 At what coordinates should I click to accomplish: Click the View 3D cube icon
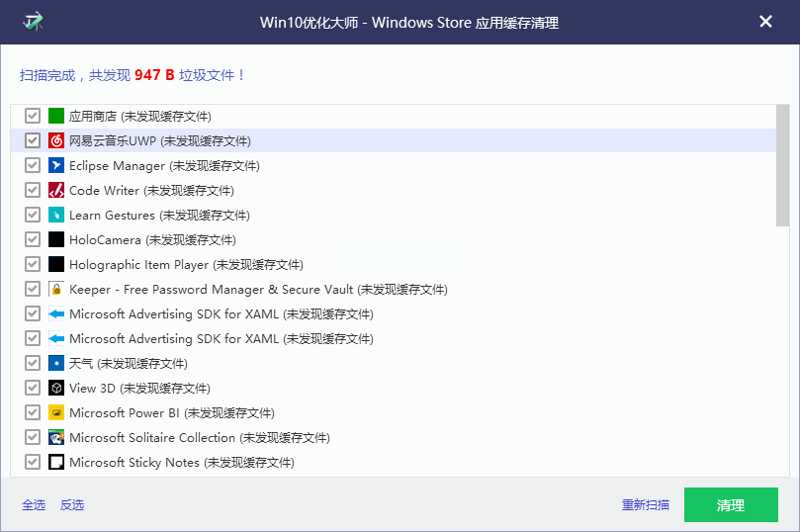point(56,388)
